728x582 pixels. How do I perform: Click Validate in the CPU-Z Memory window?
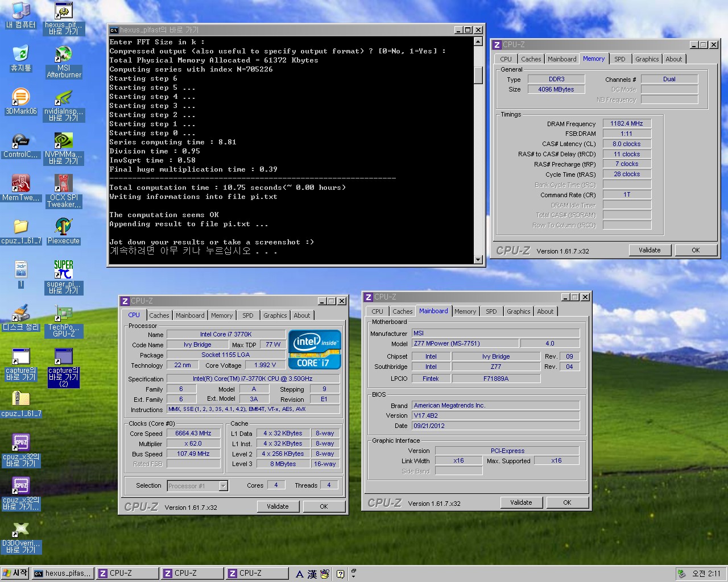tap(650, 250)
